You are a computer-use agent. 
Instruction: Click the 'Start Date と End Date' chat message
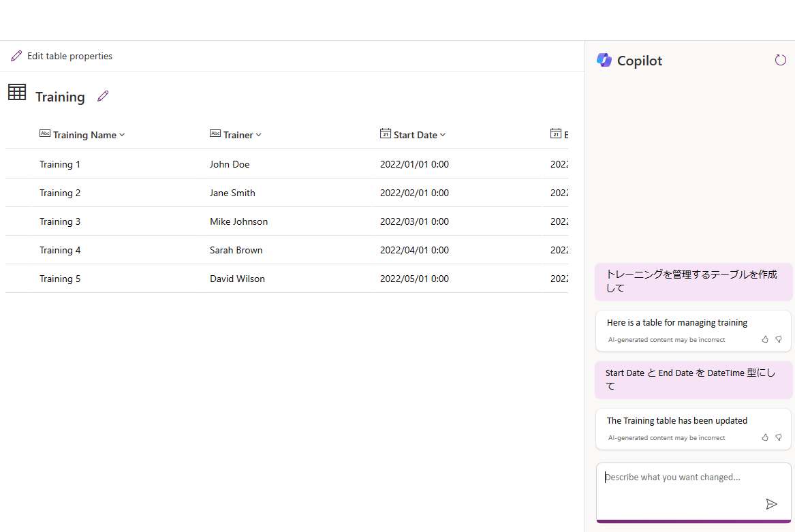pos(693,379)
